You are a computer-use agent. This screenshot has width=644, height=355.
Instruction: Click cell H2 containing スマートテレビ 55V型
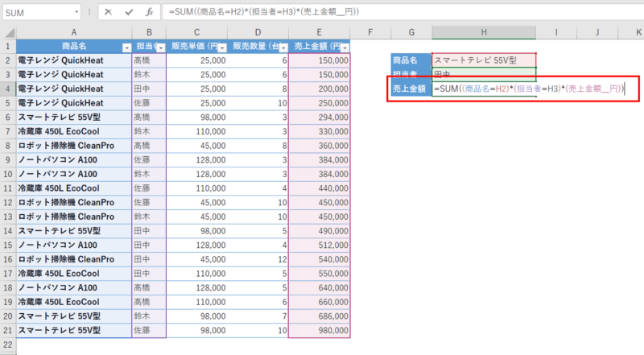click(483, 60)
